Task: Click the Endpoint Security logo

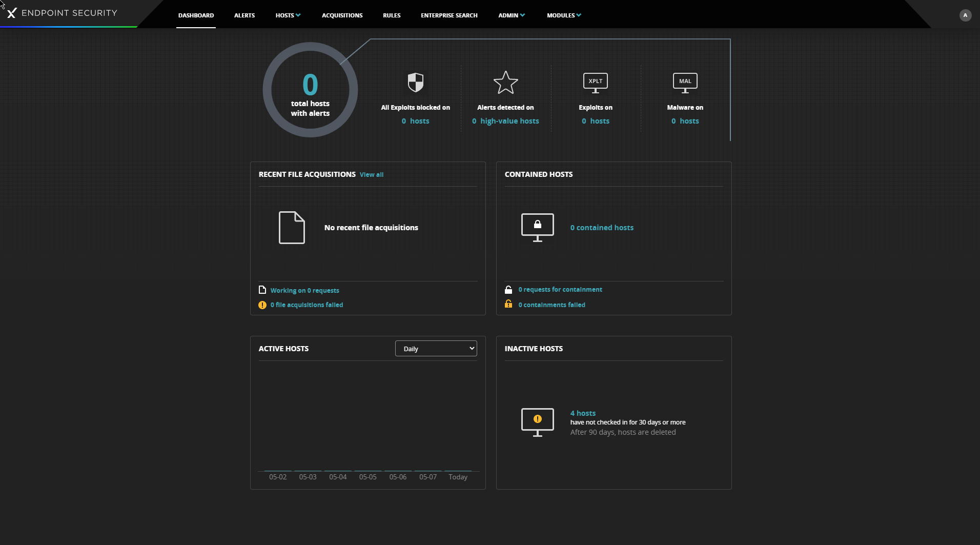Action: click(62, 13)
